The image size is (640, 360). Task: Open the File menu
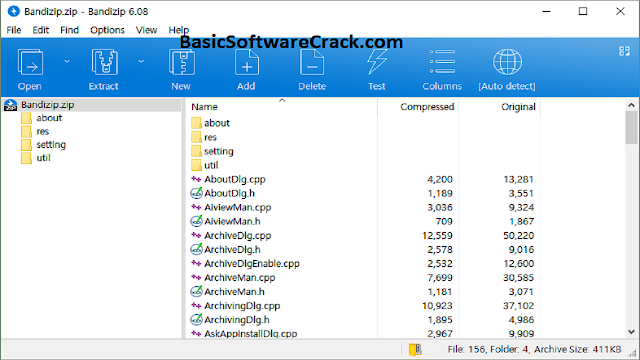tap(14, 30)
